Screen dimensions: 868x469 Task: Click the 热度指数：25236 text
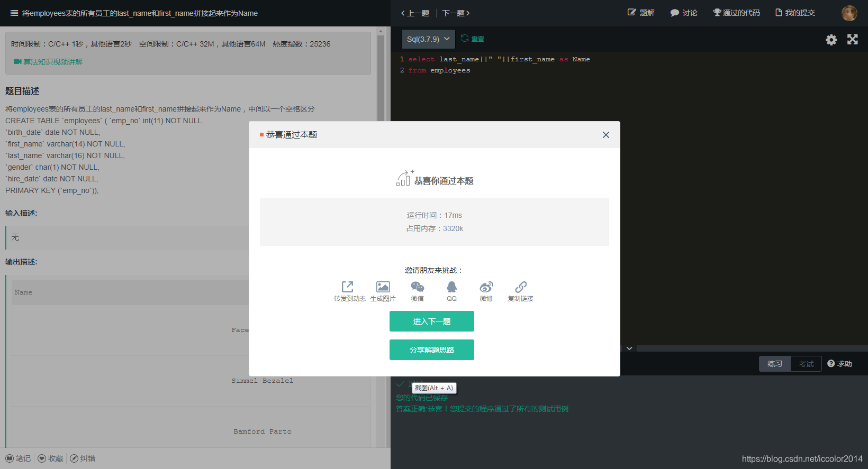(302, 44)
